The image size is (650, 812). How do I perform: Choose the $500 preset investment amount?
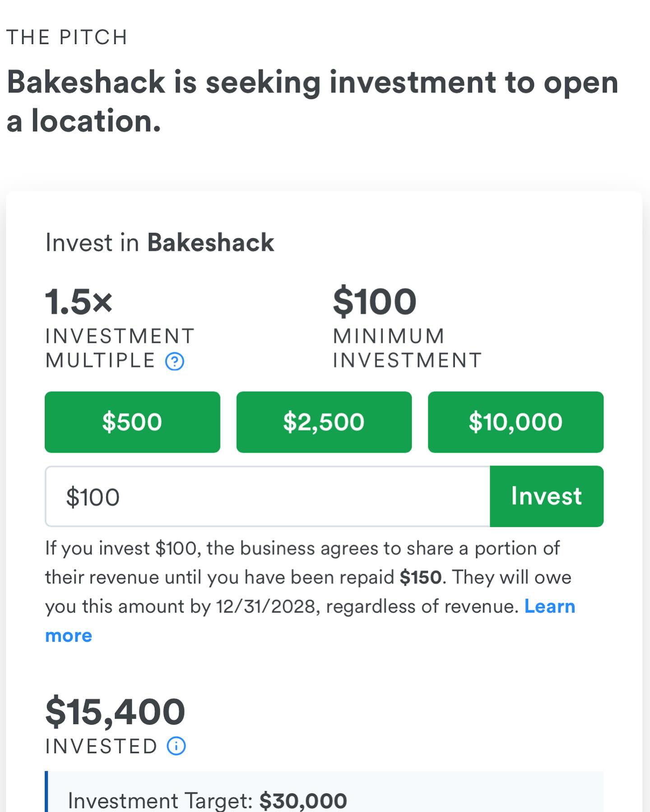pyautogui.click(x=132, y=422)
